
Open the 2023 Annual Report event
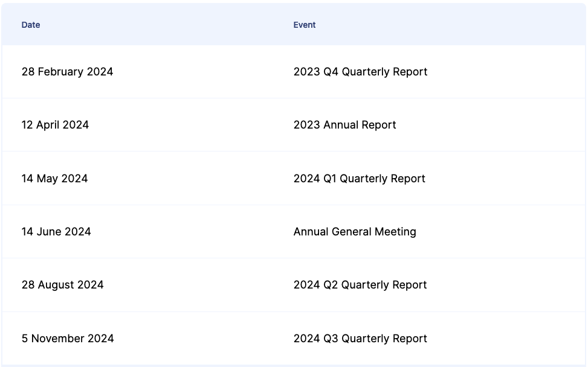tap(344, 125)
